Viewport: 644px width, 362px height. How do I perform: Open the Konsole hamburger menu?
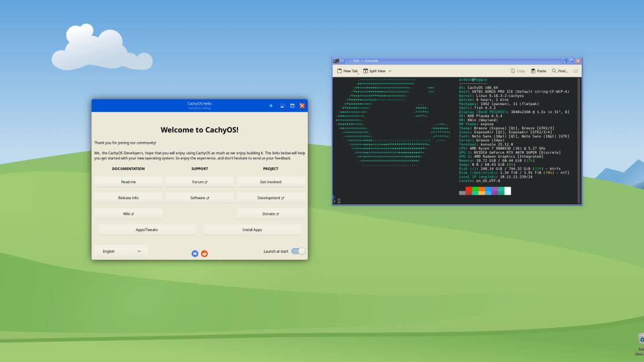575,71
